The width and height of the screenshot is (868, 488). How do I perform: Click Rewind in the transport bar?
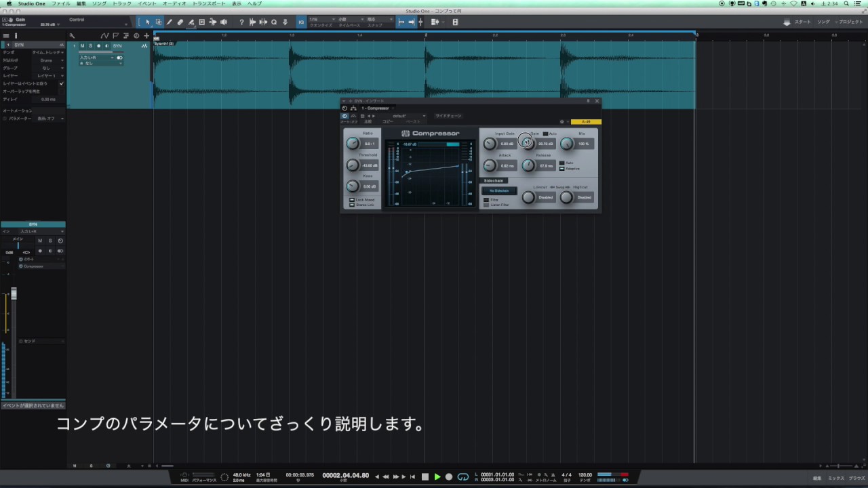pyautogui.click(x=386, y=477)
